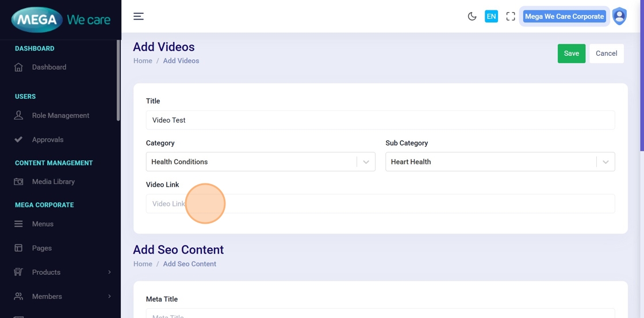Click the Media Library camera icon
The height and width of the screenshot is (318, 644).
pyautogui.click(x=18, y=182)
